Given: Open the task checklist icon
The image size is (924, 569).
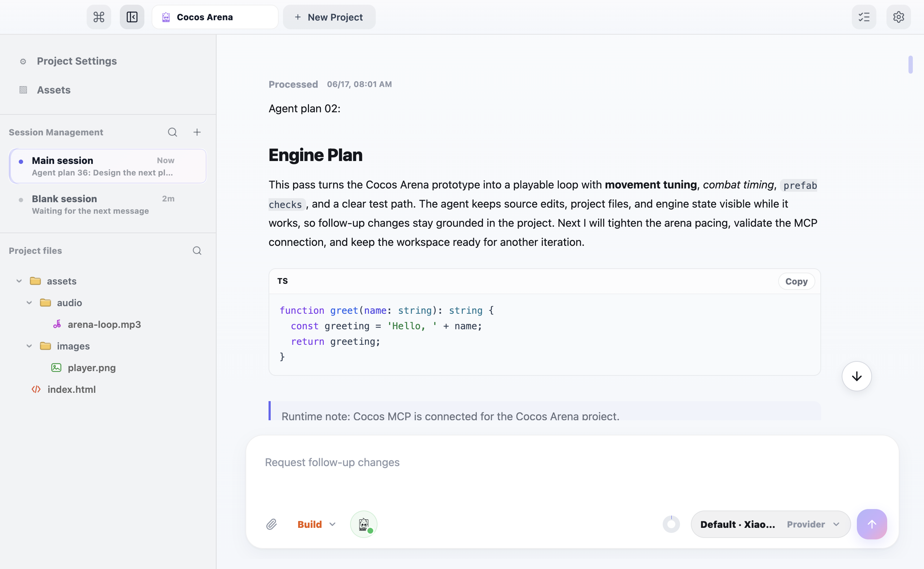Looking at the screenshot, I should pyautogui.click(x=864, y=17).
